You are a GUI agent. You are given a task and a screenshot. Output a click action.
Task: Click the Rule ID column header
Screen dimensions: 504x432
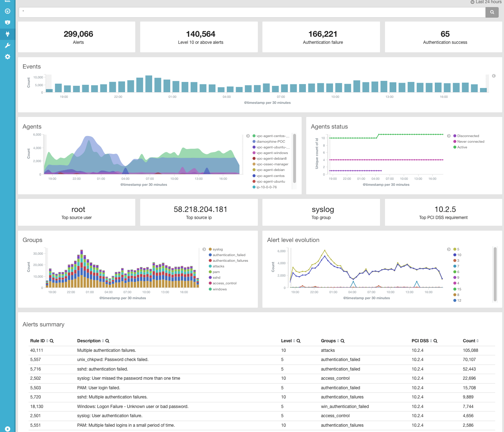click(x=37, y=341)
